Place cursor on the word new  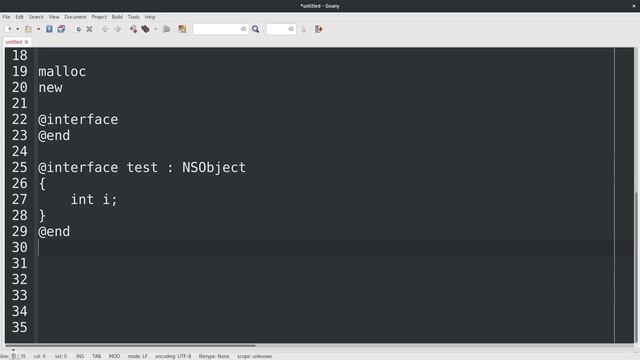click(50, 87)
